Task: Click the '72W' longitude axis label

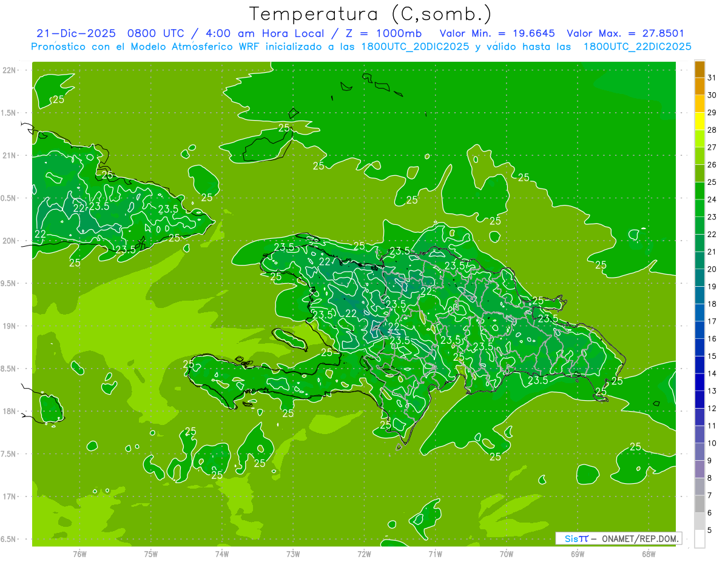Action: click(364, 554)
